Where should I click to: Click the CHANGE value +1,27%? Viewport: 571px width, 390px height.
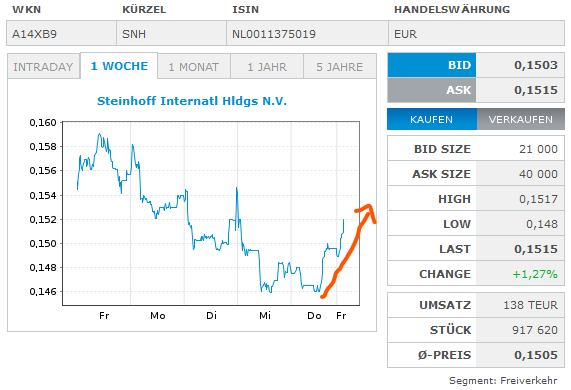(535, 274)
